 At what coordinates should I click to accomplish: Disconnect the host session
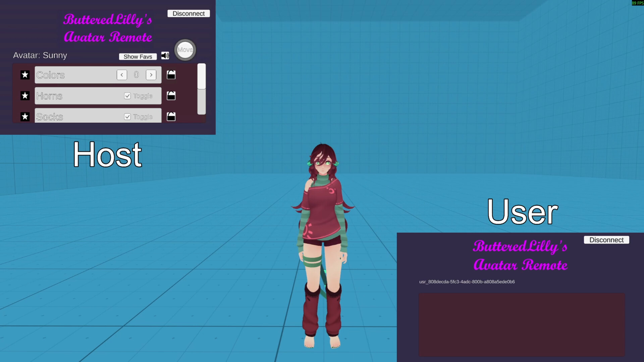point(188,13)
